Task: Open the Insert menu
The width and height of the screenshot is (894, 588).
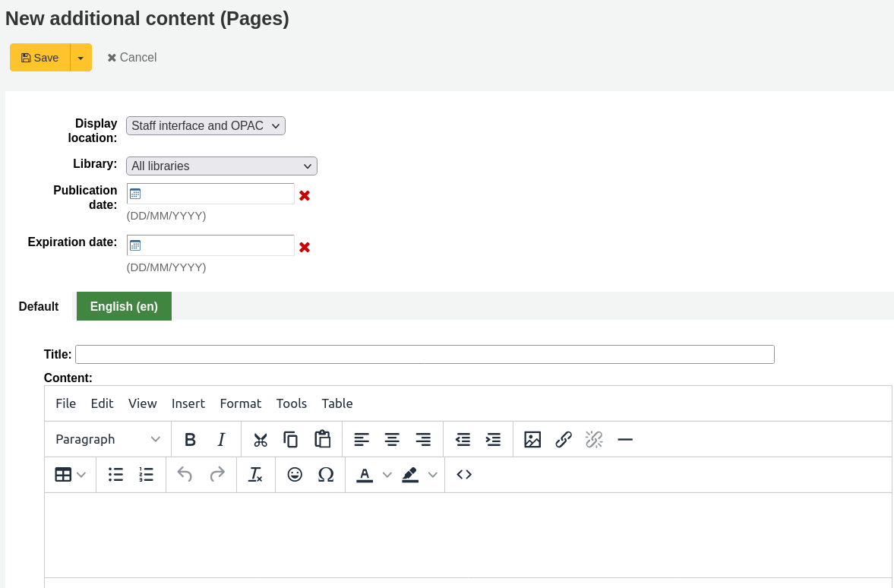Action: pyautogui.click(x=188, y=404)
